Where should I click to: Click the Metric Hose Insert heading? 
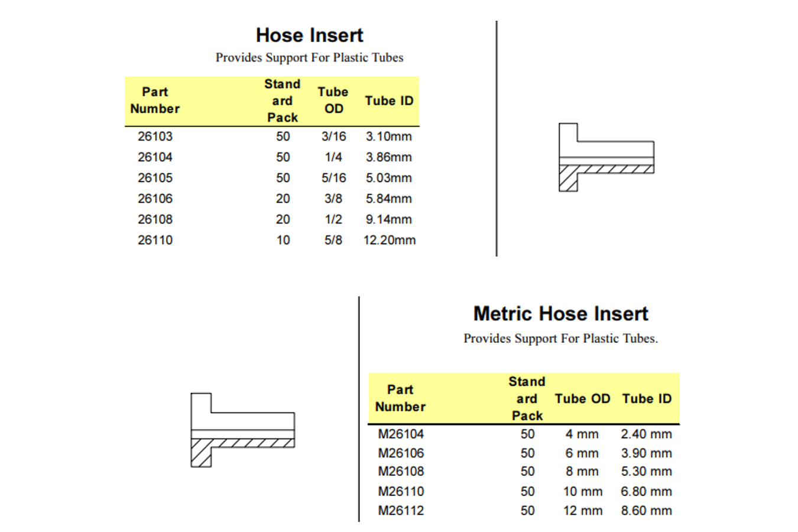560,313
